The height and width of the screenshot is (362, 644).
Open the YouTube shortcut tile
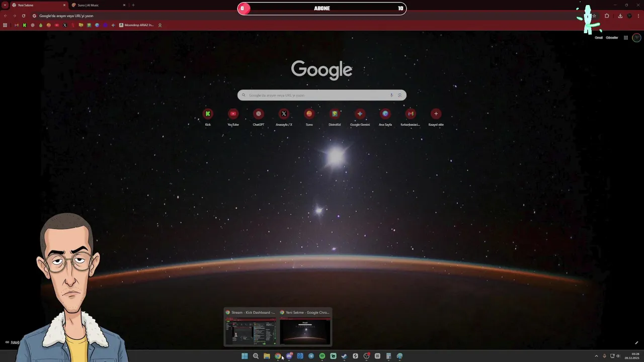pos(233,117)
